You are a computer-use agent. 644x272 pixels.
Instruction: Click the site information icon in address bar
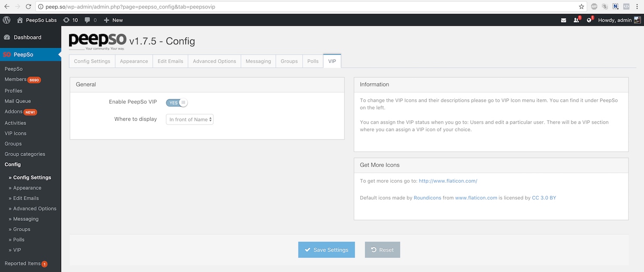click(x=41, y=6)
